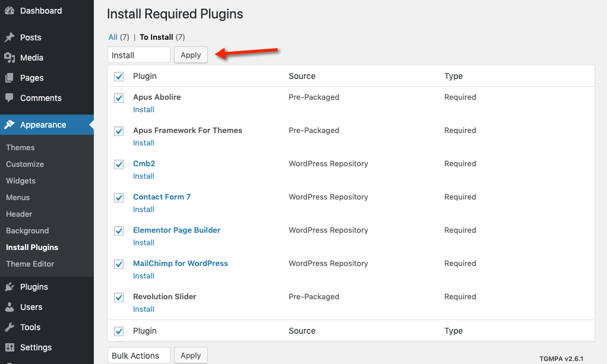607x364 pixels.
Task: Click the Users person icon
Action: coord(10,307)
